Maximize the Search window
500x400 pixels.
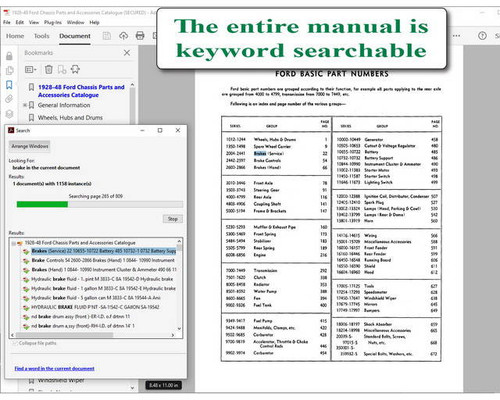pyautogui.click(x=160, y=130)
